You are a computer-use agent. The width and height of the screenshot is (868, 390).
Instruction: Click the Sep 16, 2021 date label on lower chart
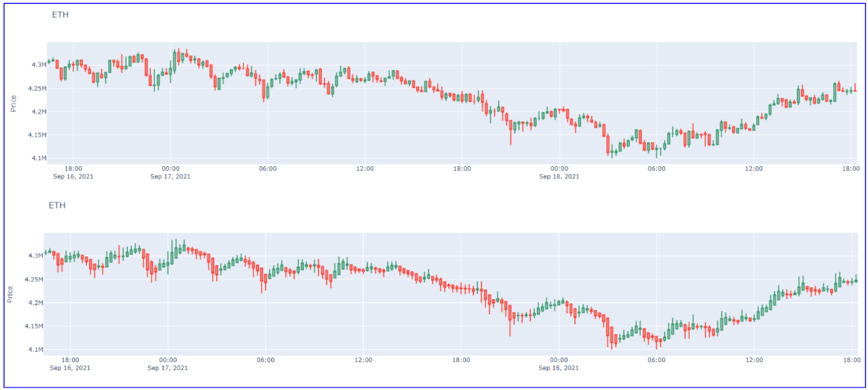(70, 368)
